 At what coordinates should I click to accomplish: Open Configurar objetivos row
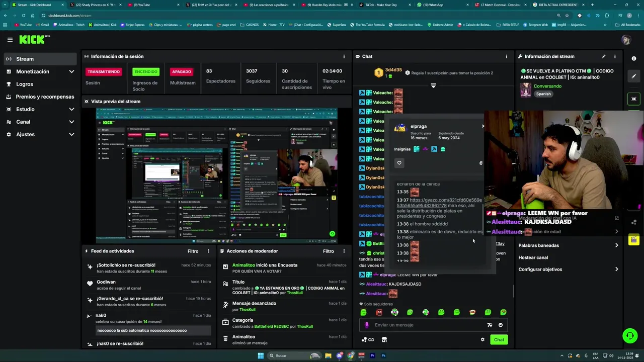[568, 269]
